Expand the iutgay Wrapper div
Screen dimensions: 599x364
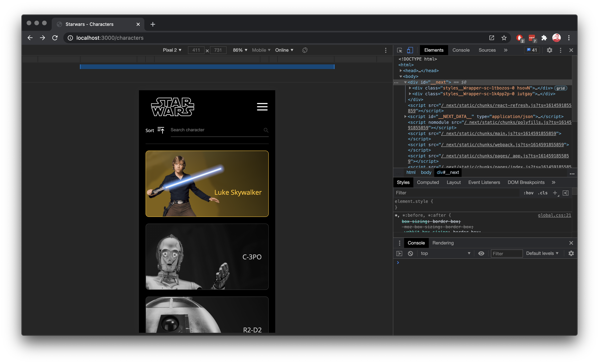(x=410, y=94)
